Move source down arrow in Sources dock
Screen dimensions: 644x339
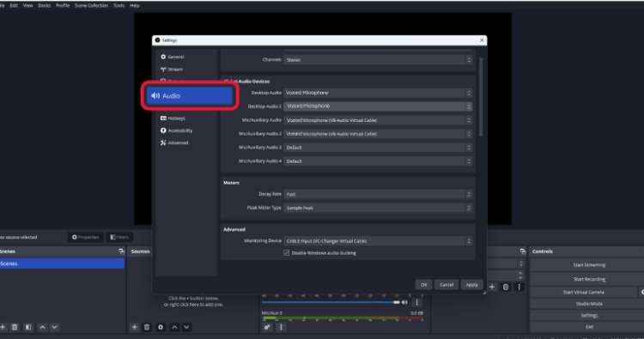(x=186, y=327)
